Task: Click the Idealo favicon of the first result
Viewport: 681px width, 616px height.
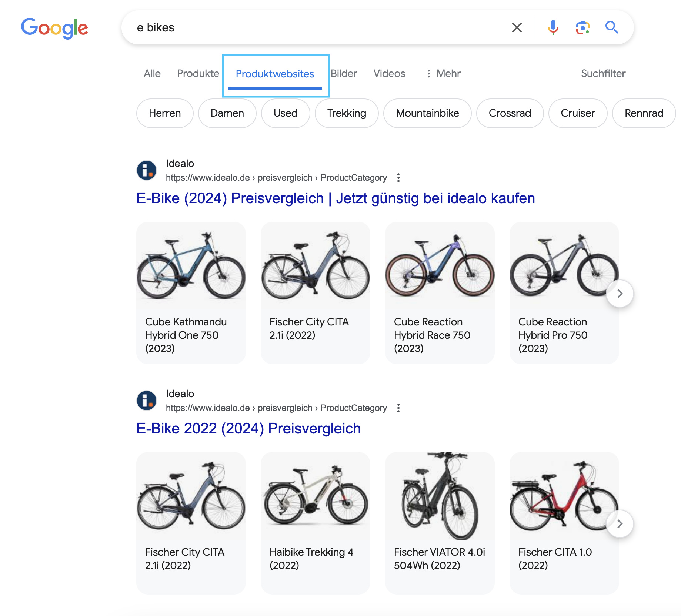Action: 147,170
